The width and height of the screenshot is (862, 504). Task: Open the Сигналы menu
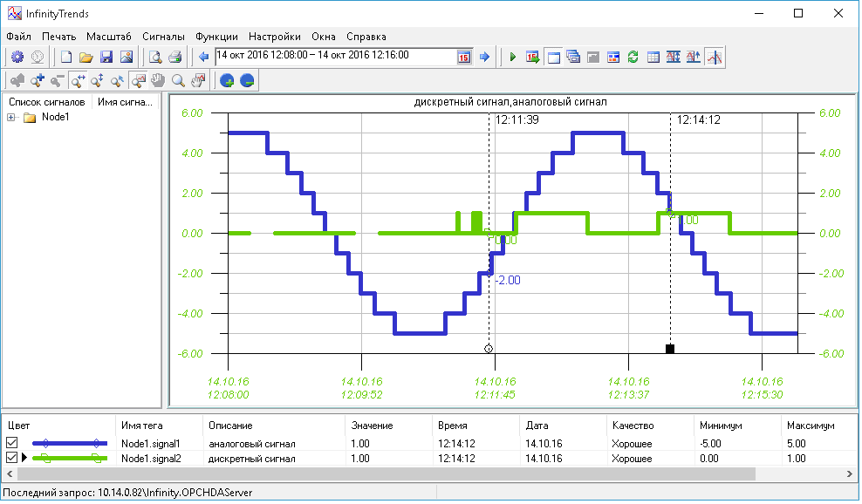click(163, 37)
